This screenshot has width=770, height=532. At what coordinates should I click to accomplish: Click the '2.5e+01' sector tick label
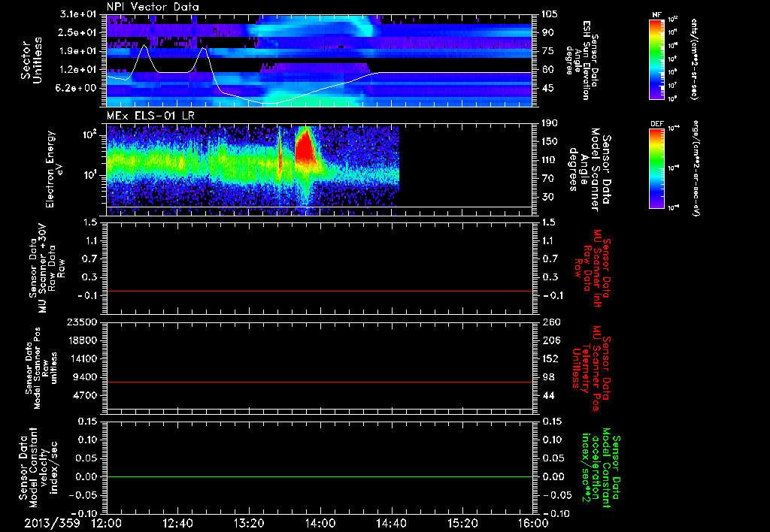pos(77,32)
